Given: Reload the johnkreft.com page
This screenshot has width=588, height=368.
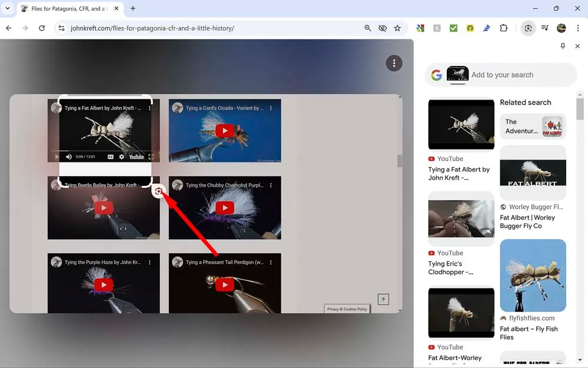Looking at the screenshot, I should (x=42, y=28).
